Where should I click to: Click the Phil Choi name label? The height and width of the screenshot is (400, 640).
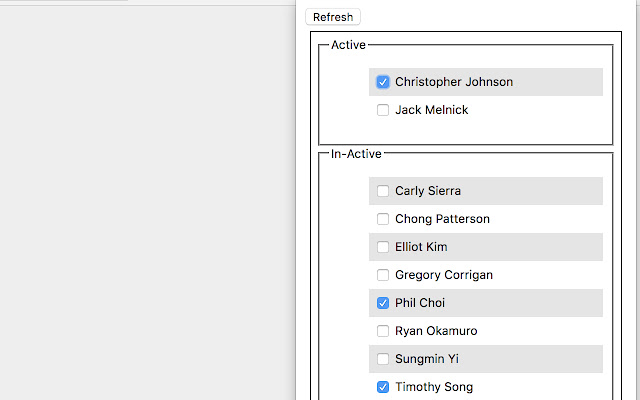(x=420, y=303)
